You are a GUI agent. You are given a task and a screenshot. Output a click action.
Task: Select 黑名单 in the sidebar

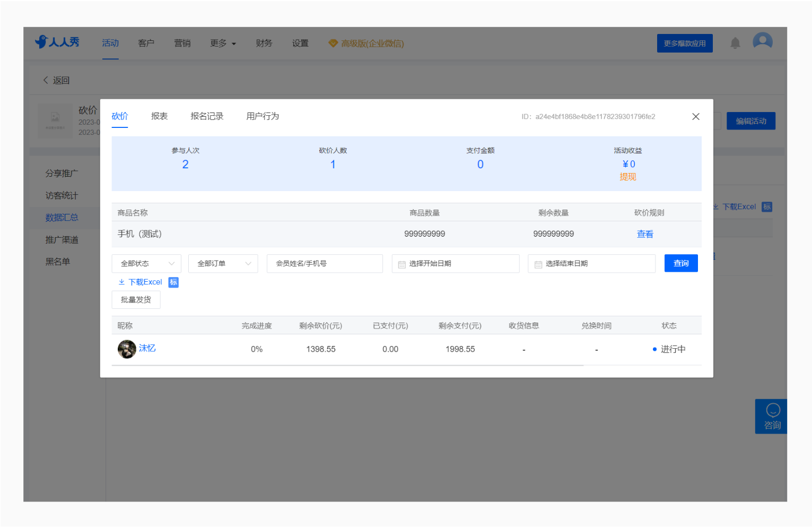point(57,262)
